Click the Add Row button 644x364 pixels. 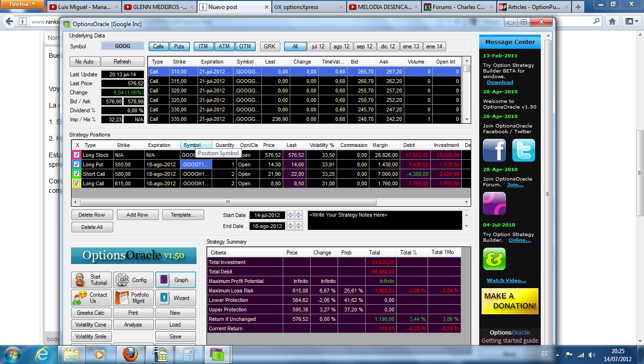click(x=137, y=215)
